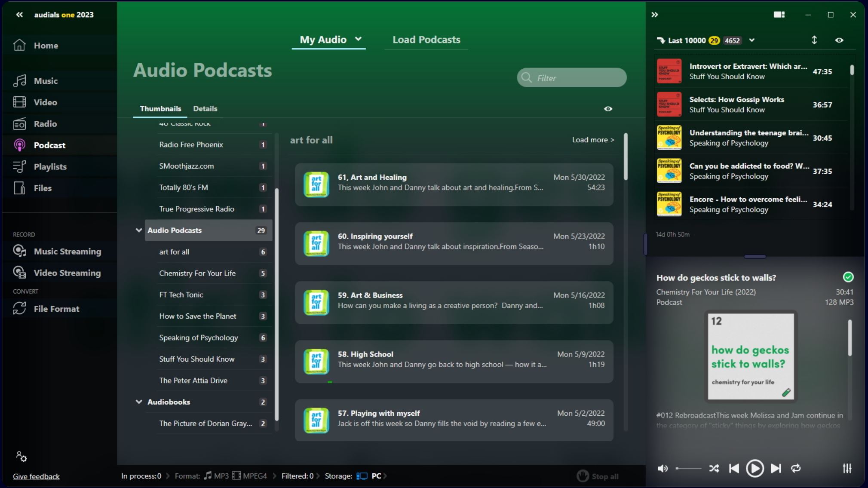This screenshot has height=488, width=868.
Task: Open the equalizer settings icon
Action: [847, 469]
